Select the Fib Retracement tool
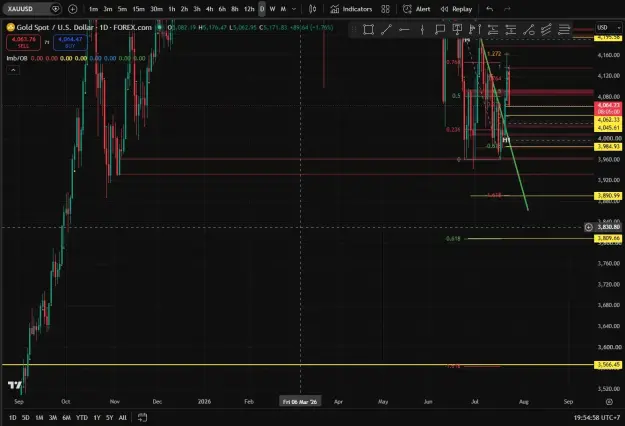The image size is (625, 426). (564, 29)
